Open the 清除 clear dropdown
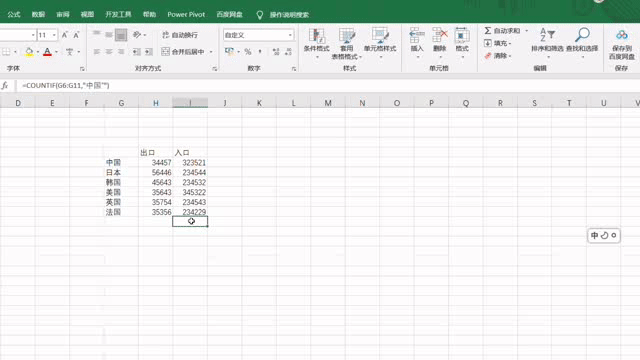Screen dimensions: 640x360 [x=498, y=56]
